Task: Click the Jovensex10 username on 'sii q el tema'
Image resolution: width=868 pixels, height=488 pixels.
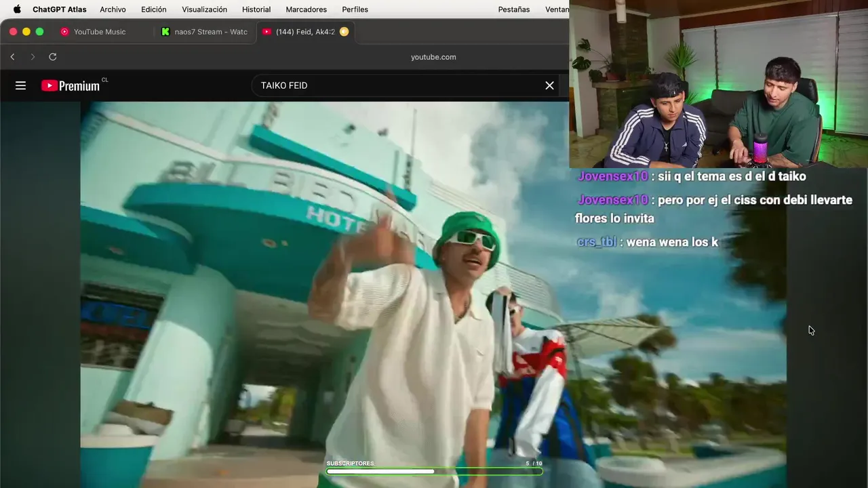Action: tap(613, 176)
